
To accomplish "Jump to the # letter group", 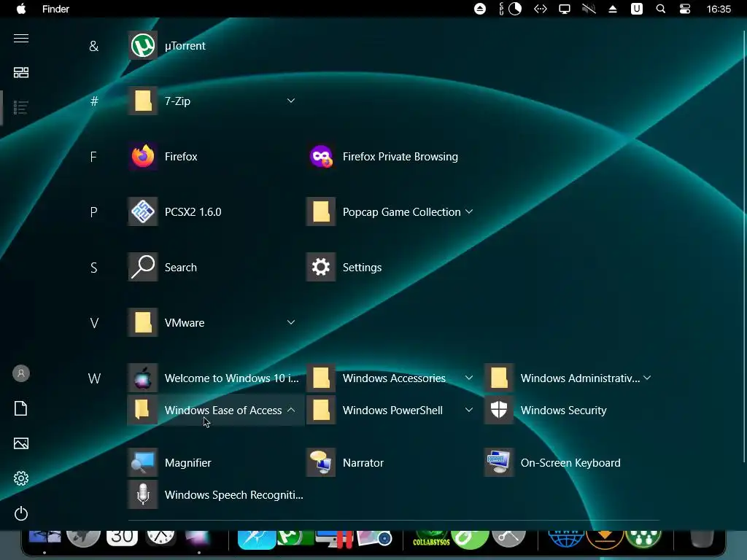I will pyautogui.click(x=94, y=101).
